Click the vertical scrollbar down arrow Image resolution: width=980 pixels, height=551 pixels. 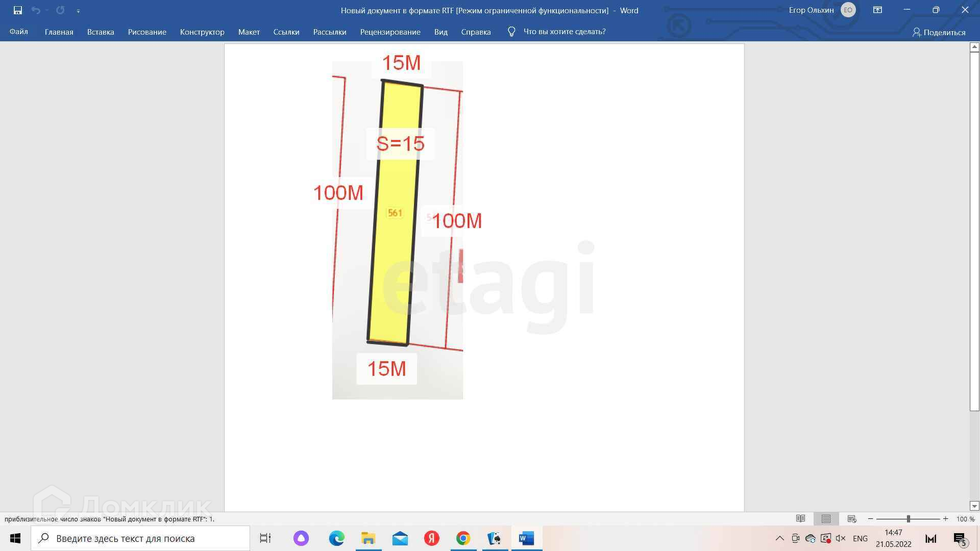point(974,506)
